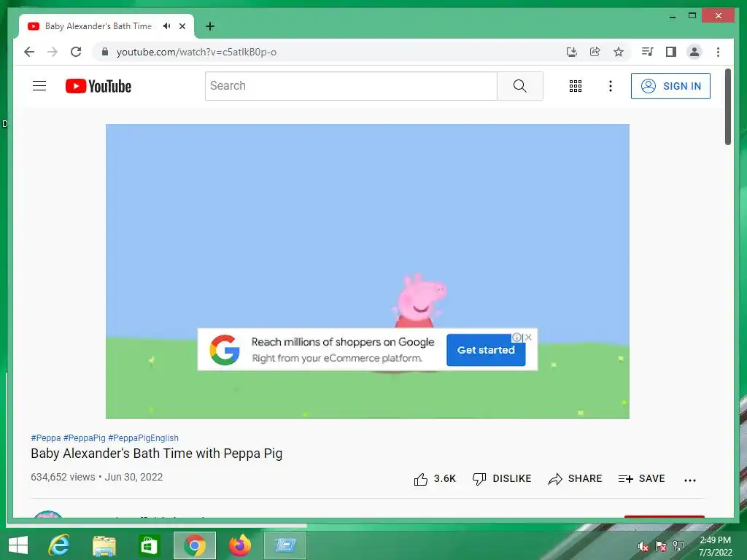Click the Google ad text banner

point(343,349)
